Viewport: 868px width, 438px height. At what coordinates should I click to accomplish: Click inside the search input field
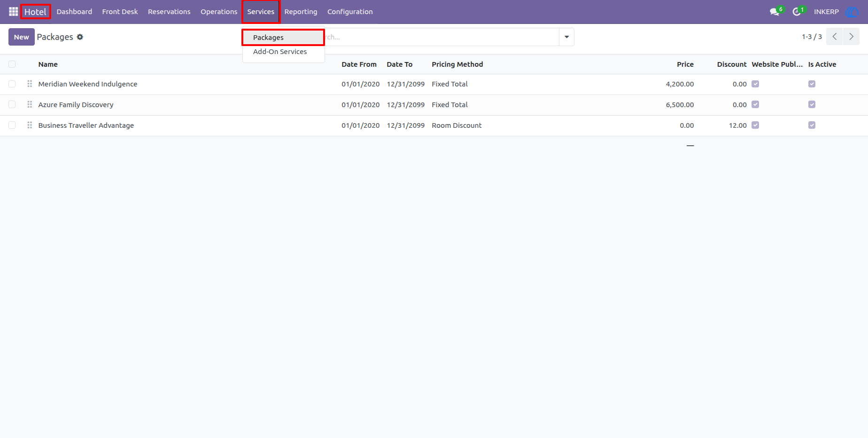(442, 37)
